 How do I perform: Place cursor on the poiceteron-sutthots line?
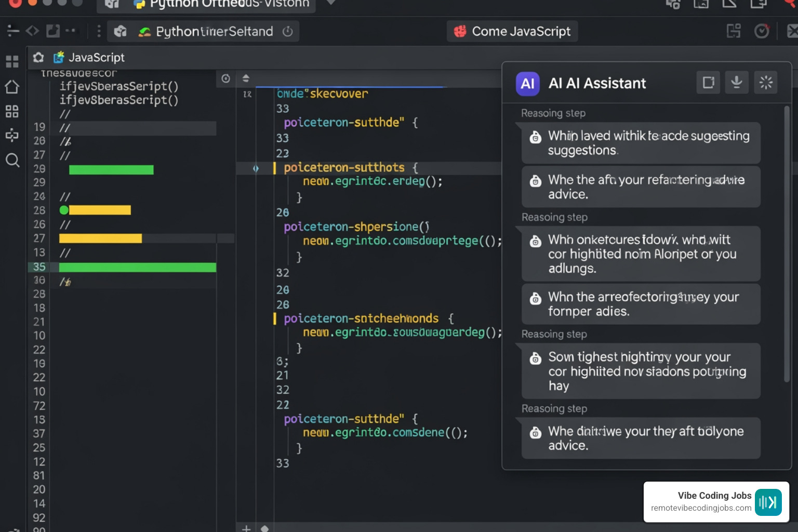click(351, 168)
